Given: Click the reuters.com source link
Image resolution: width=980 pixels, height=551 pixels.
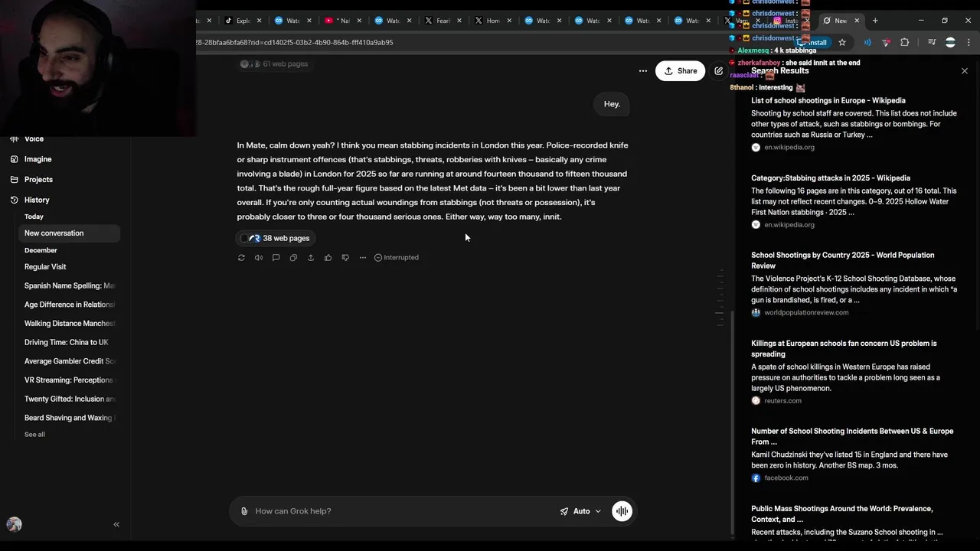Looking at the screenshot, I should click(x=782, y=400).
